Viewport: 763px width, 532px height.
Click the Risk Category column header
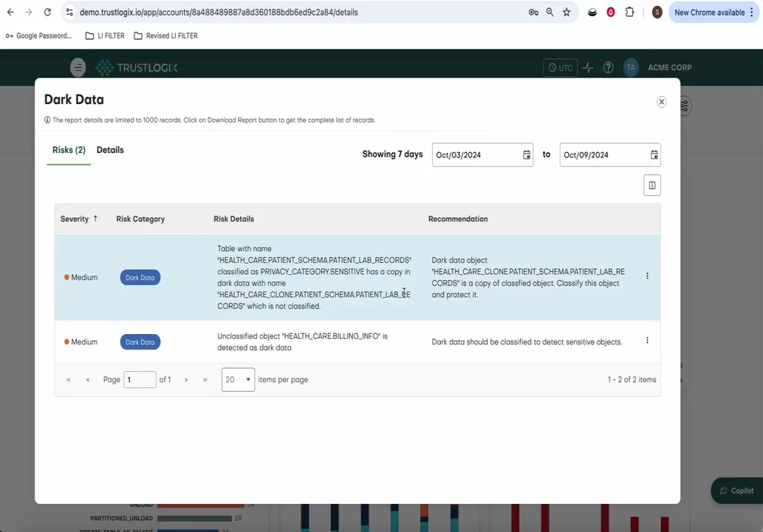[x=140, y=219]
